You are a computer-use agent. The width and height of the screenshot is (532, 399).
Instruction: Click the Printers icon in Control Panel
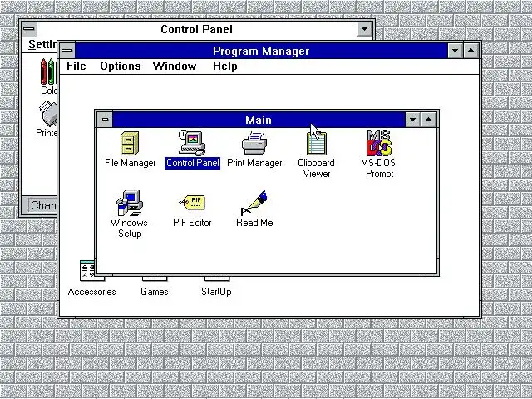pos(47,120)
